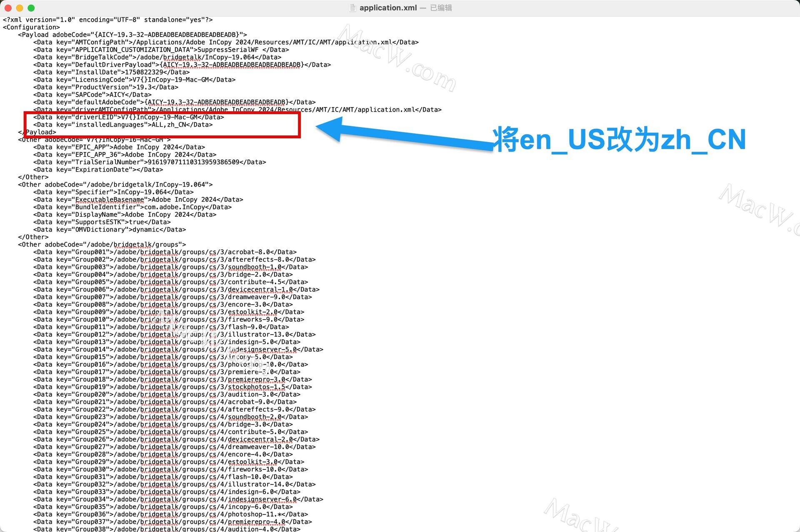Click the BridgeTalkCode data line

[x=157, y=57]
